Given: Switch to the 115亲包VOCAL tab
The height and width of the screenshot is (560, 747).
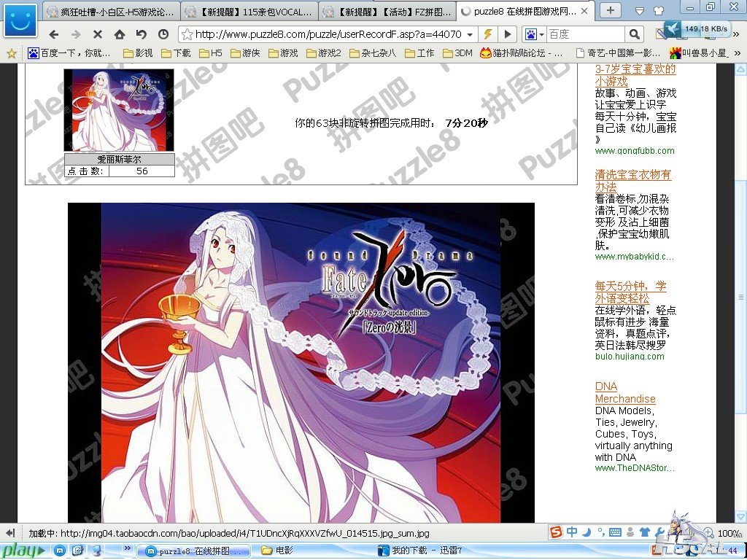Looking at the screenshot, I should point(248,12).
